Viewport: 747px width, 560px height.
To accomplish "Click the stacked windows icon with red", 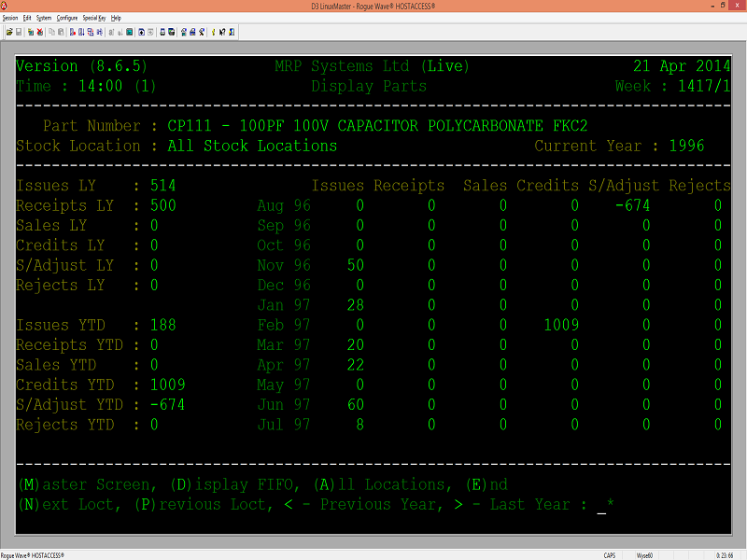I will pyautogui.click(x=90, y=32).
